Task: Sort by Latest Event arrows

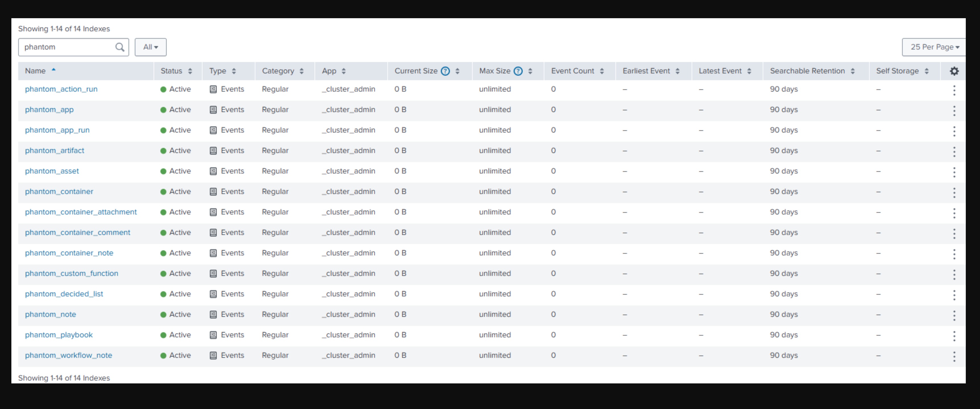Action: click(x=749, y=71)
